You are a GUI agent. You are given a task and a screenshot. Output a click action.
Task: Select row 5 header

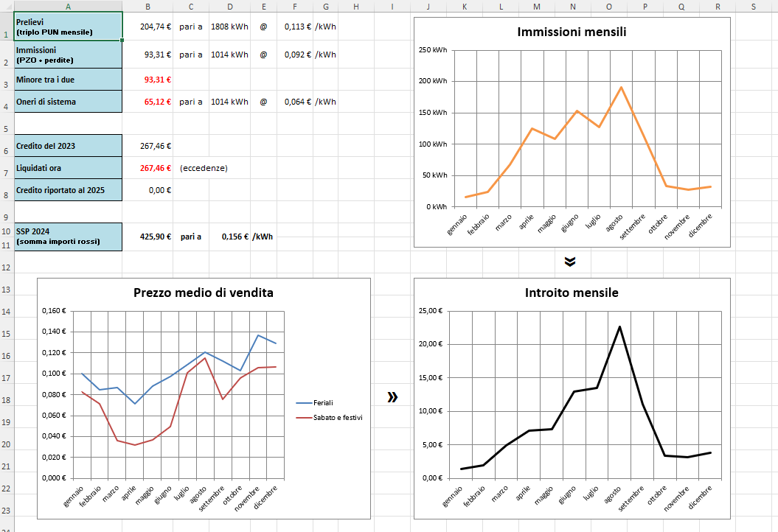pos(6,124)
